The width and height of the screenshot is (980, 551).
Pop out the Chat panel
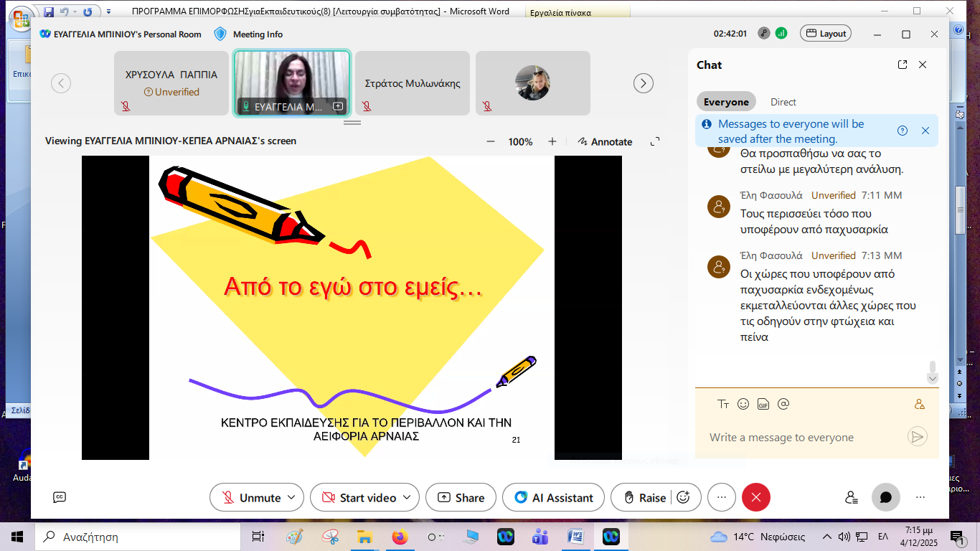click(903, 65)
